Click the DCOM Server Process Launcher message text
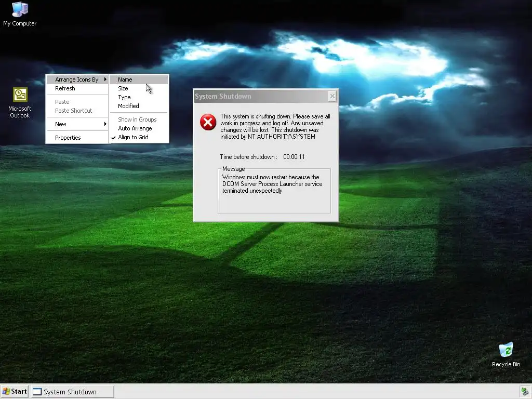 tap(272, 184)
